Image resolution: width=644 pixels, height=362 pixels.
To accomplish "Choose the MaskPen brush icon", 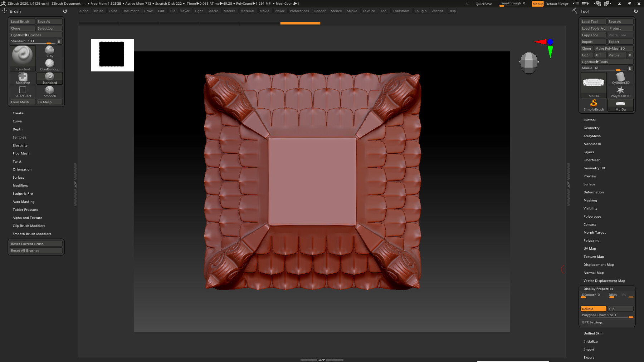I will (23, 78).
